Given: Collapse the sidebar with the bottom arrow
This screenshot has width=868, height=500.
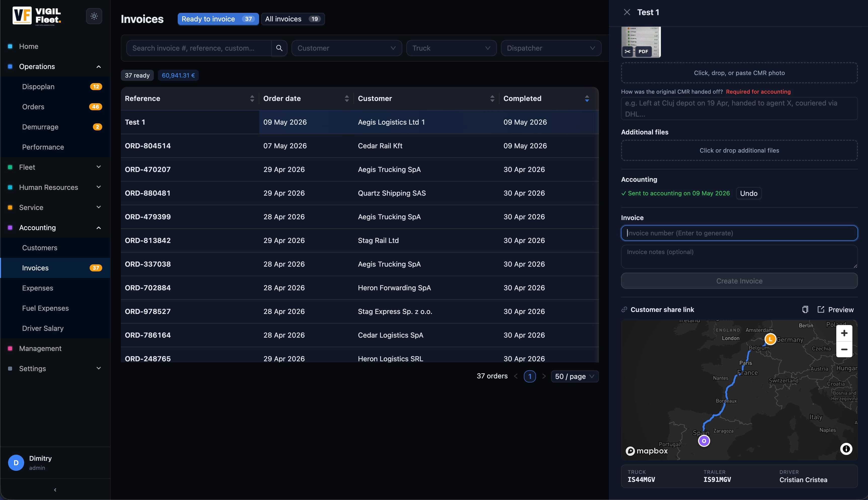Looking at the screenshot, I should (55, 490).
